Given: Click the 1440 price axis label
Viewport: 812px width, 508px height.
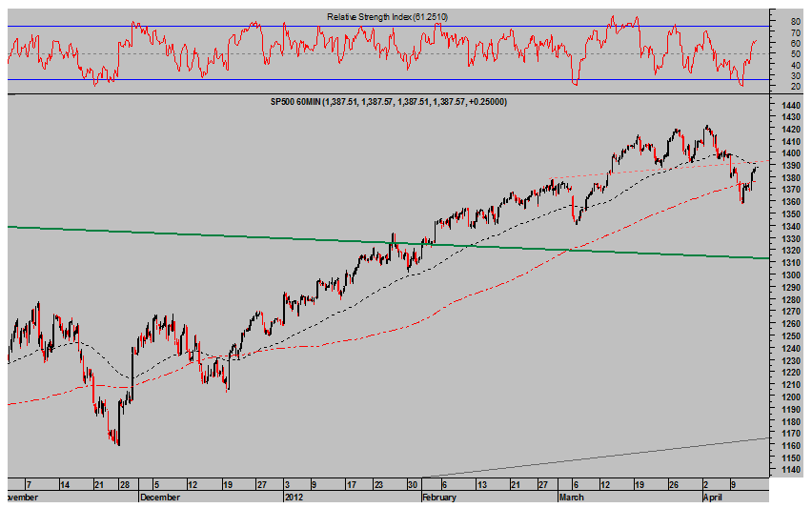Looking at the screenshot, I should tap(793, 105).
